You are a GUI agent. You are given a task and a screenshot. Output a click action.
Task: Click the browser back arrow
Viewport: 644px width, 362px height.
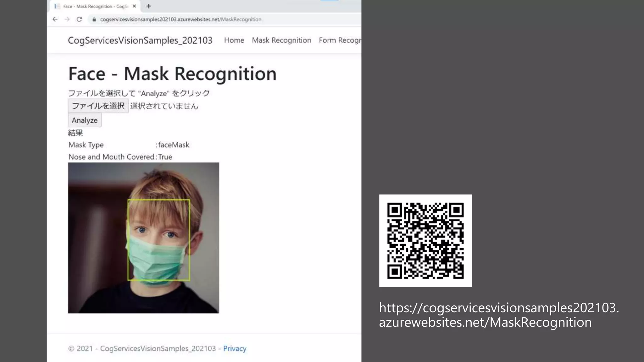[55, 19]
